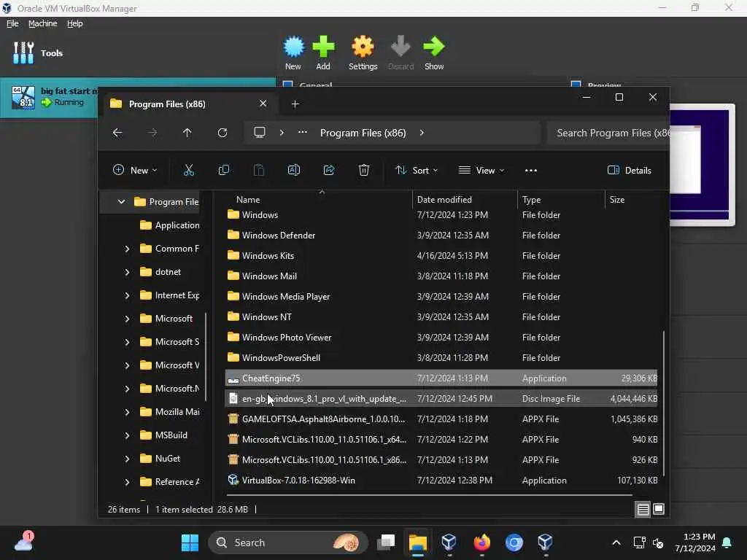Go up one folder level
The width and height of the screenshot is (747, 560).
coord(187,133)
